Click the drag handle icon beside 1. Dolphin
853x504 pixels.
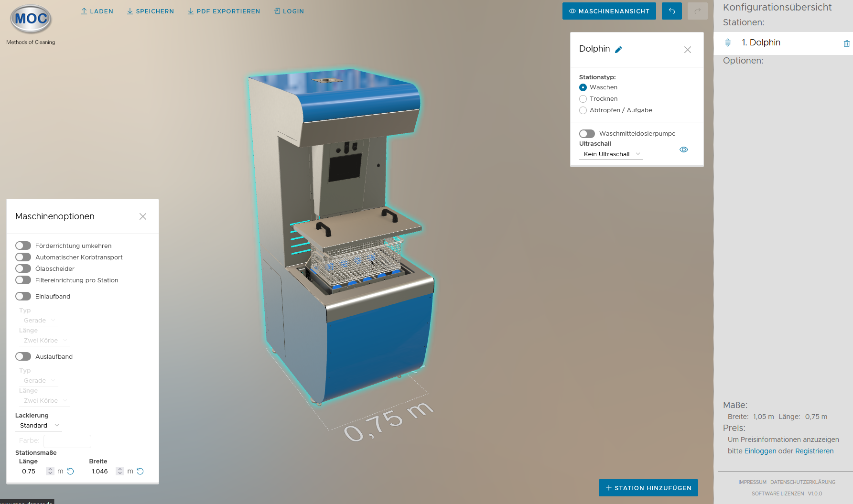[x=728, y=43]
